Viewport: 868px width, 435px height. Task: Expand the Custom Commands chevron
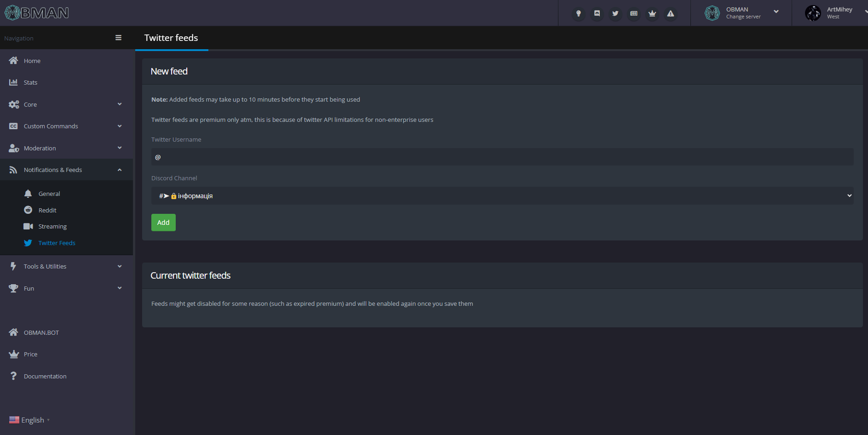pos(120,126)
